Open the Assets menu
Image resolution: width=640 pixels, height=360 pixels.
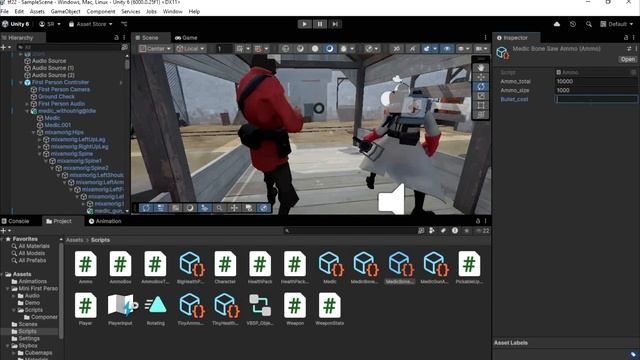[x=37, y=11]
